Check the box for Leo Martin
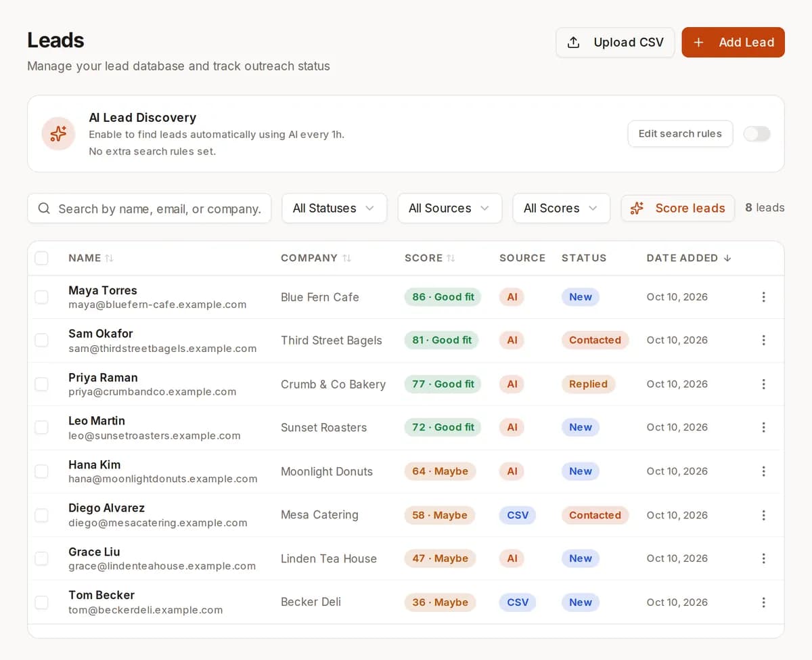The height and width of the screenshot is (660, 812). point(41,428)
